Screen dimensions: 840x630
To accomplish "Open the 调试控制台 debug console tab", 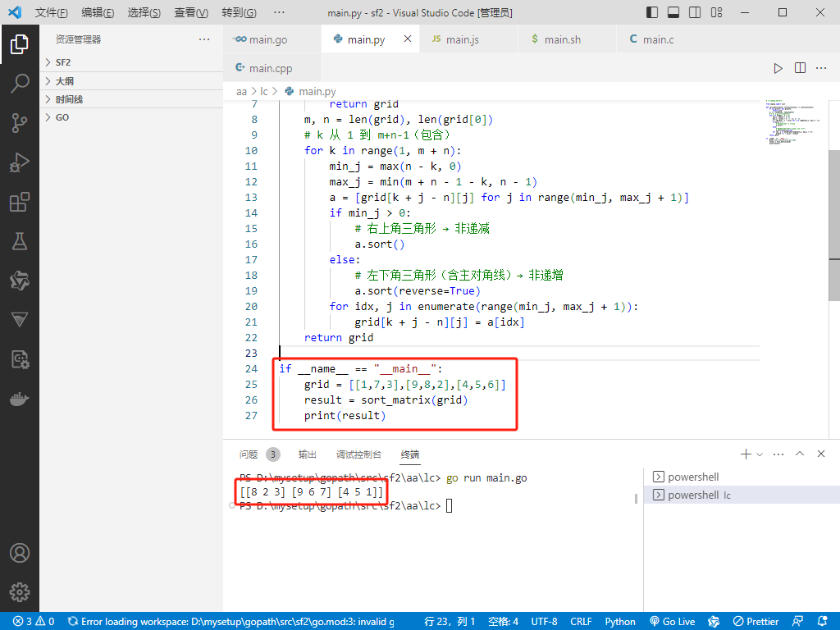I will [x=358, y=454].
